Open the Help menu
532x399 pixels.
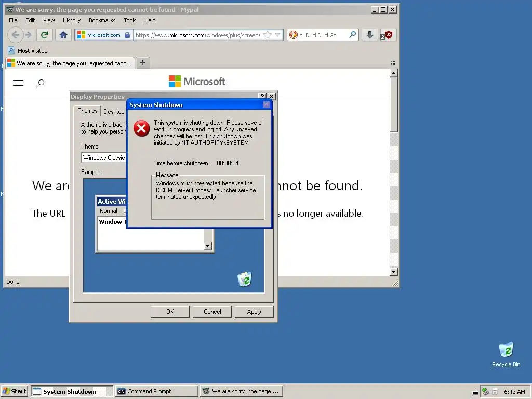point(150,20)
